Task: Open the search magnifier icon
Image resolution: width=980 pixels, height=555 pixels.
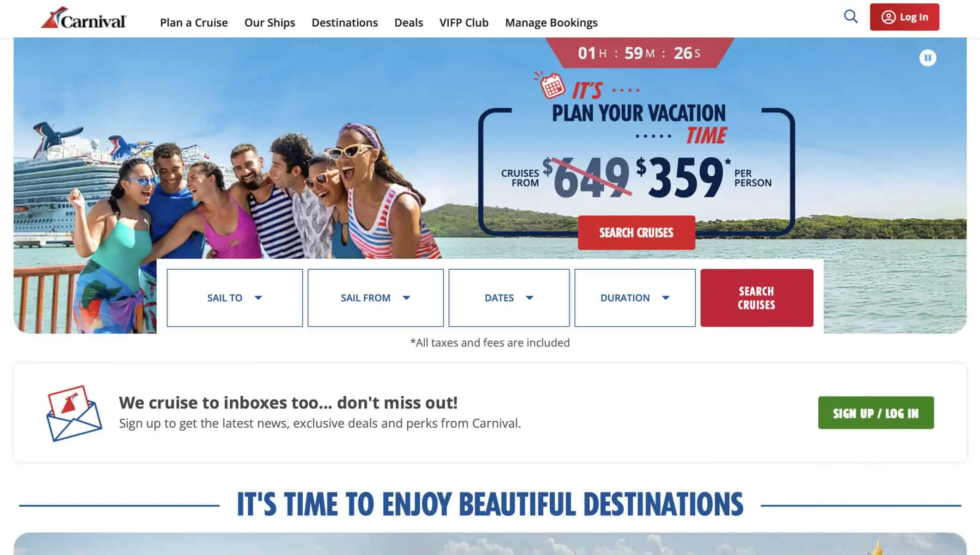Action: (851, 17)
